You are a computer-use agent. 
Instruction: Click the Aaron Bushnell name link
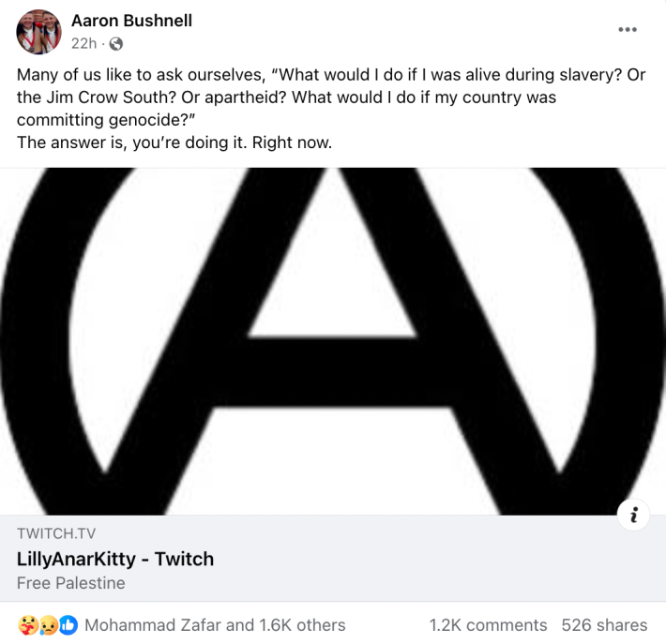point(131,20)
